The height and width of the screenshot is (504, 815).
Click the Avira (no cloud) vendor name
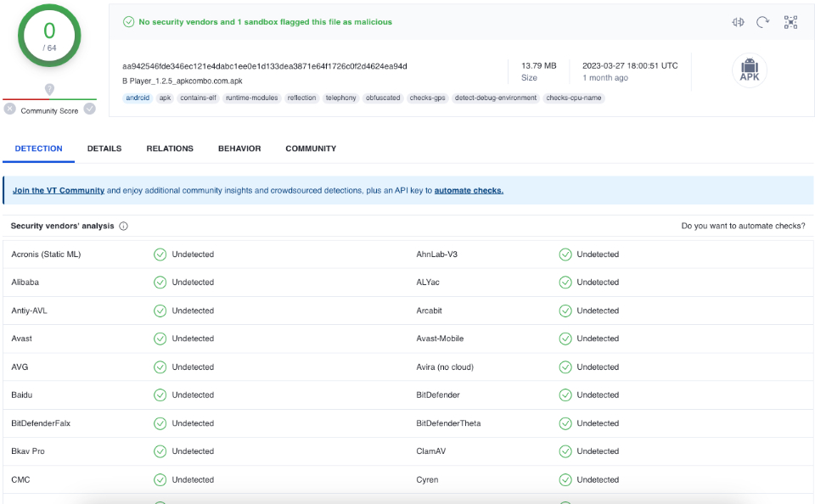[445, 367]
